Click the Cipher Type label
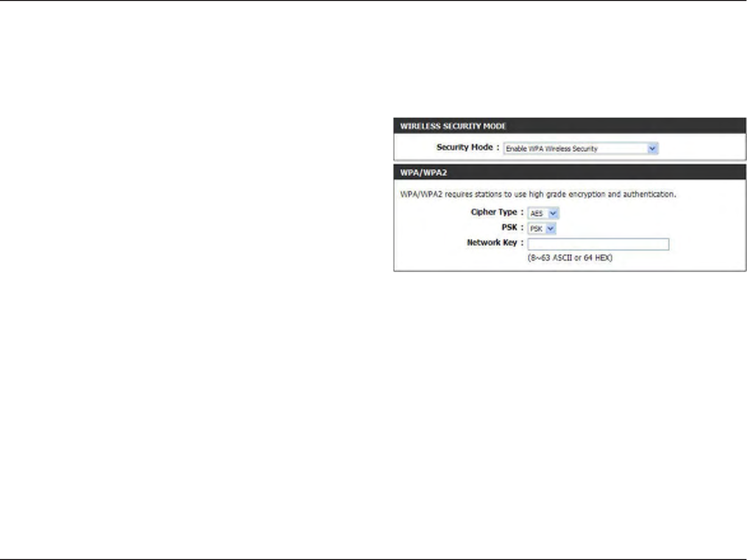747x560 pixels. [497, 212]
